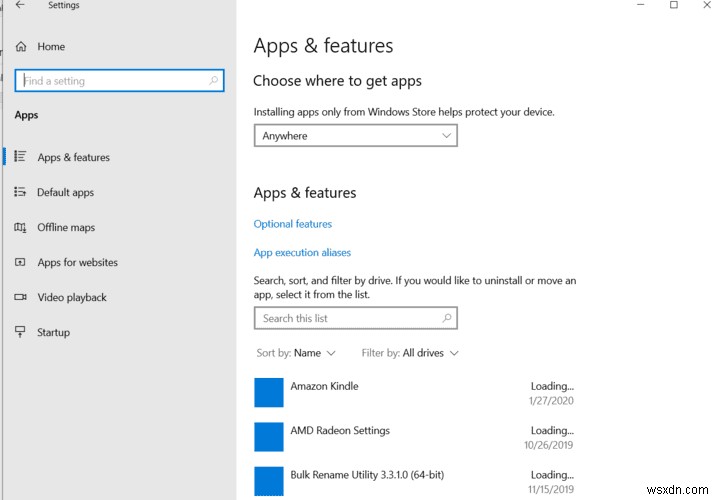Click the search magnifier in Find a setting
This screenshot has width=720, height=500.
coord(214,80)
